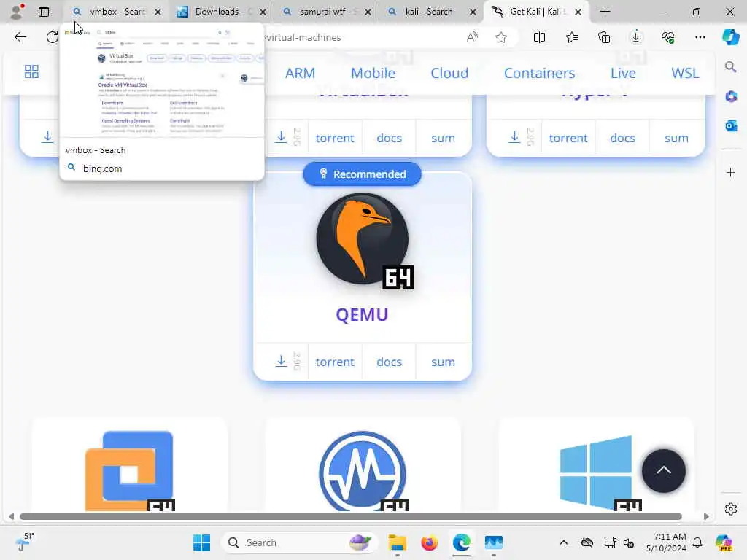
Task: Open the browser Downloads icon
Action: point(636,37)
